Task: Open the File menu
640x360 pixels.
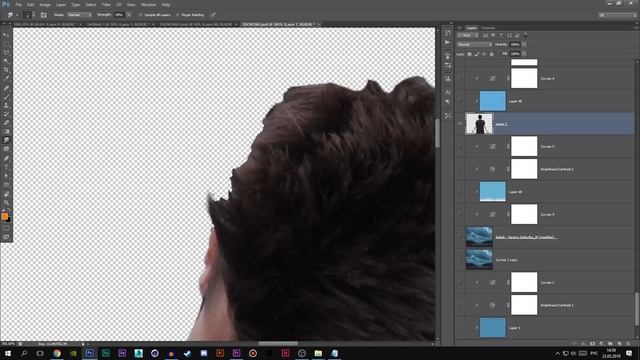Action: point(18,4)
